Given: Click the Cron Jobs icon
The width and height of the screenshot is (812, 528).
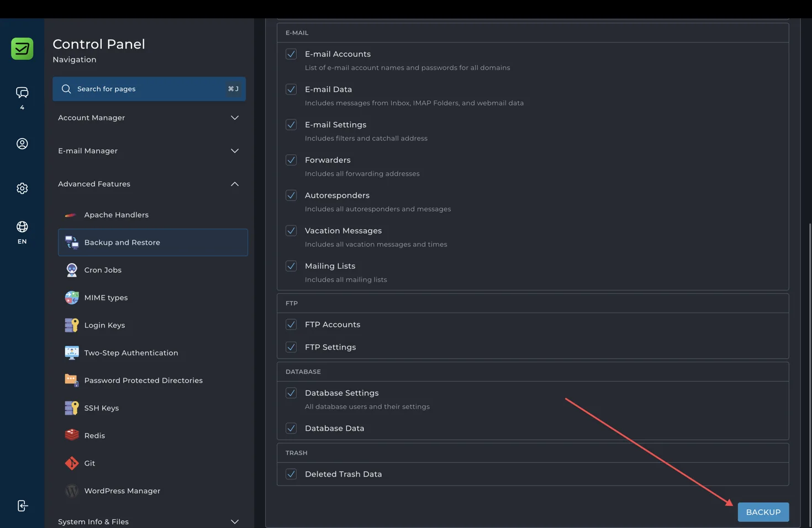Looking at the screenshot, I should 72,270.
